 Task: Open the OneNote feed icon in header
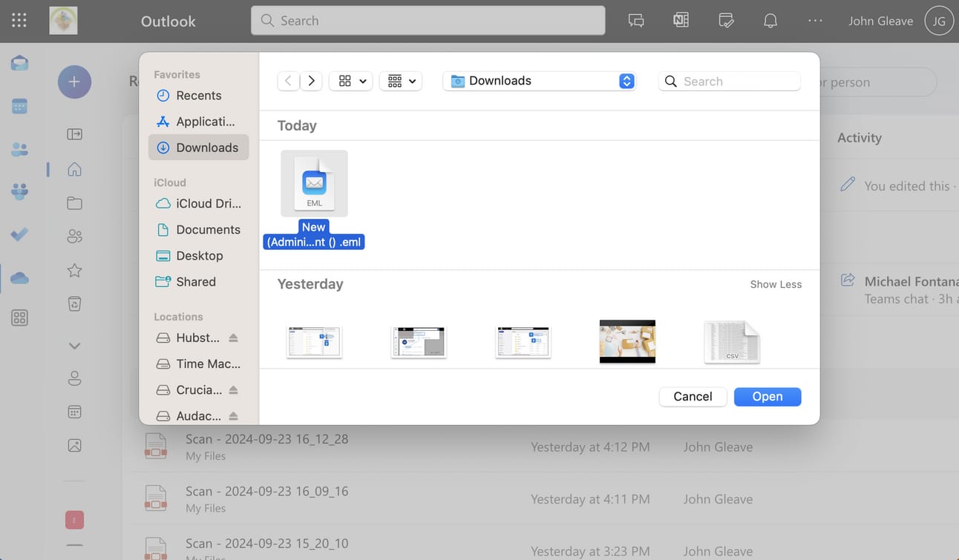pyautogui.click(x=681, y=21)
